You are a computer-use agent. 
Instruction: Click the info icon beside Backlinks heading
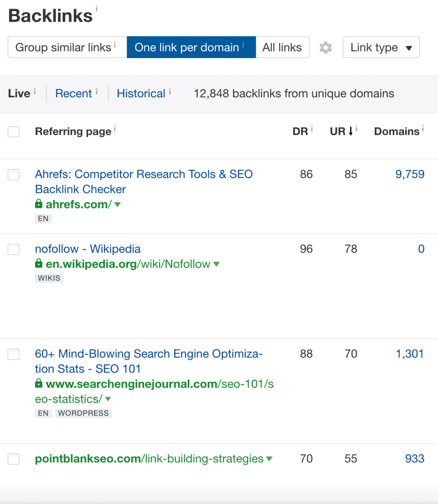pos(97,8)
